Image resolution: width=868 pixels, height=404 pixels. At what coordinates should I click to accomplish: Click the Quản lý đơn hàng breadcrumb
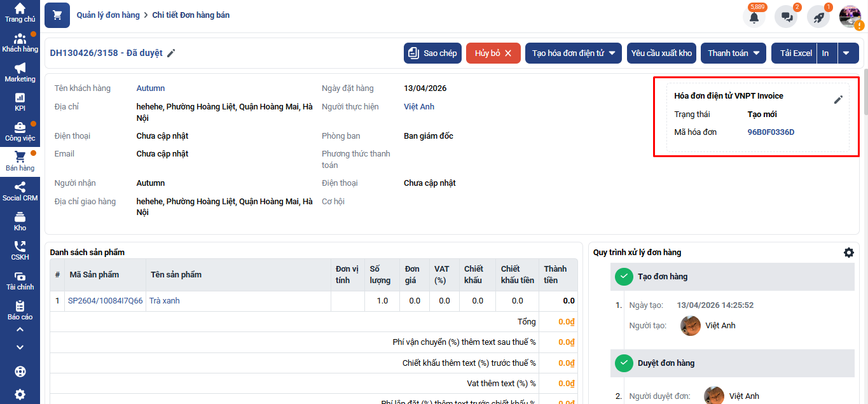(x=107, y=15)
